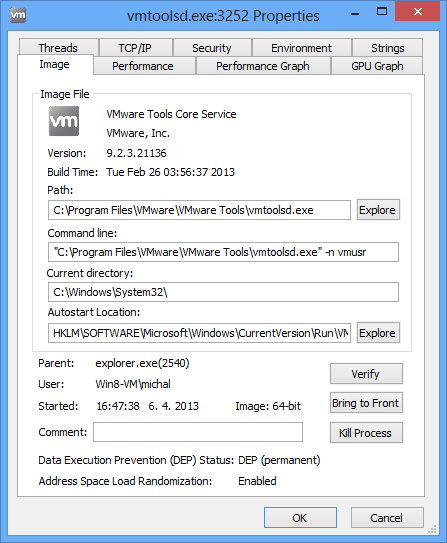The image size is (447, 543).
Task: Click the large VMware logo in Image File
Action: [x=64, y=121]
